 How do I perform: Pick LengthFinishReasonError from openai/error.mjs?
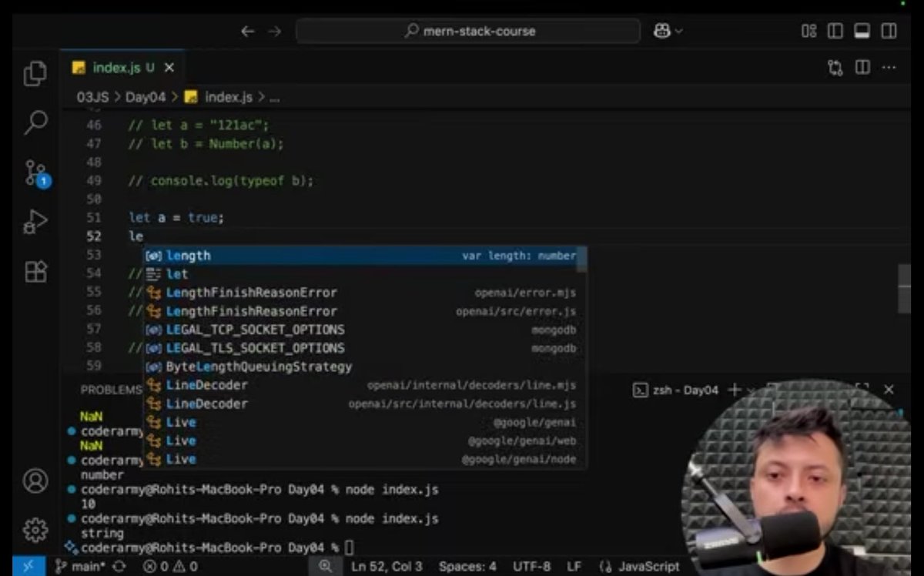pos(361,293)
